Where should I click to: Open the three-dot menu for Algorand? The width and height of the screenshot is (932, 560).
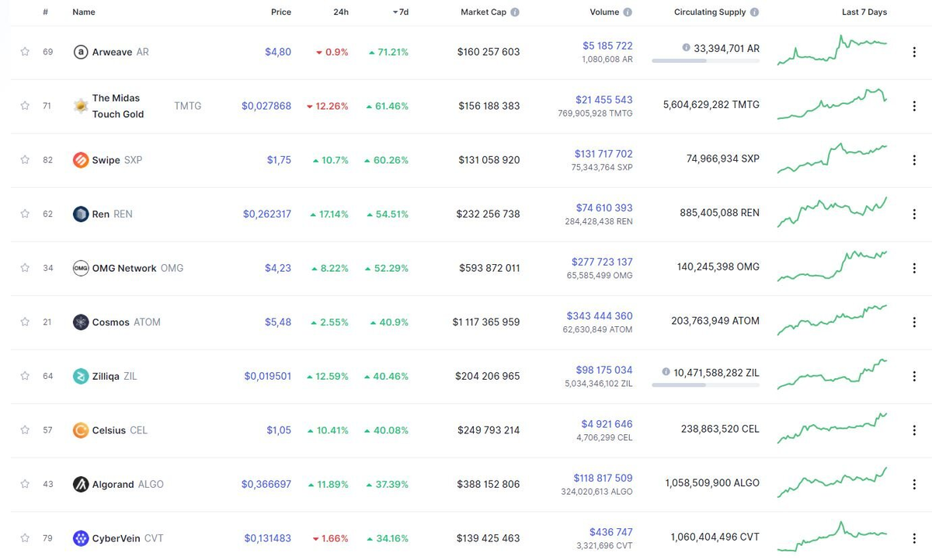click(x=914, y=484)
